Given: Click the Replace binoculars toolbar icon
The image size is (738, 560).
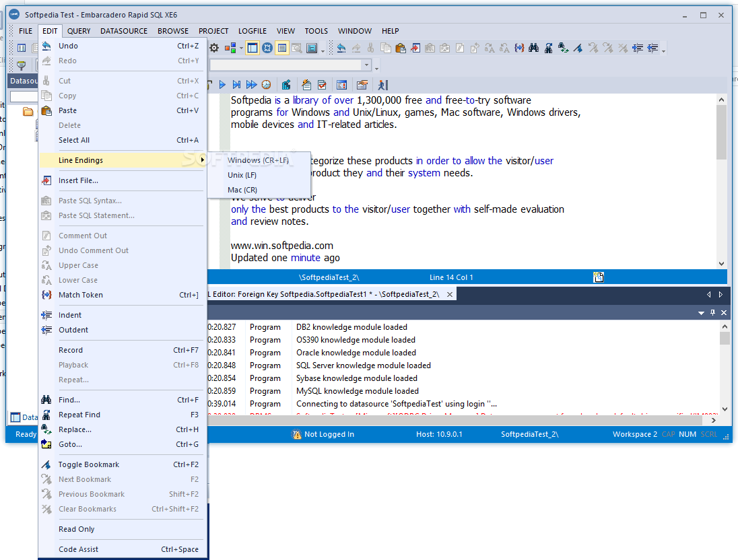Looking at the screenshot, I should click(564, 48).
